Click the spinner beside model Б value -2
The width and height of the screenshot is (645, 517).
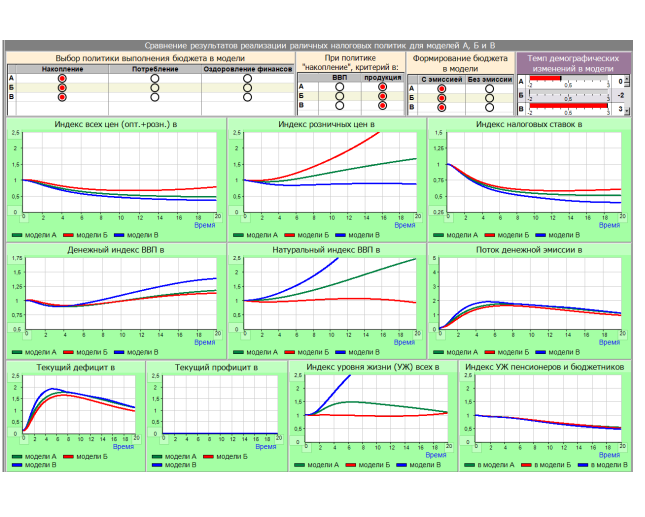pos(628,95)
